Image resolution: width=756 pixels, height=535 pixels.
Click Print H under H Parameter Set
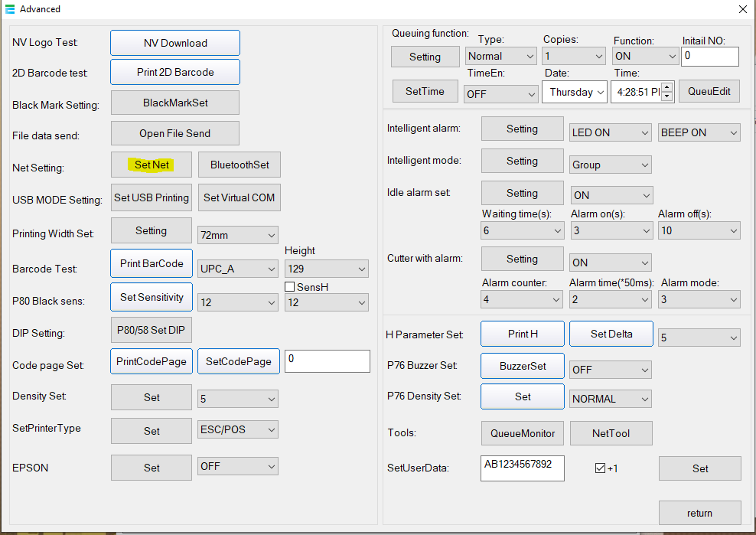coord(522,334)
